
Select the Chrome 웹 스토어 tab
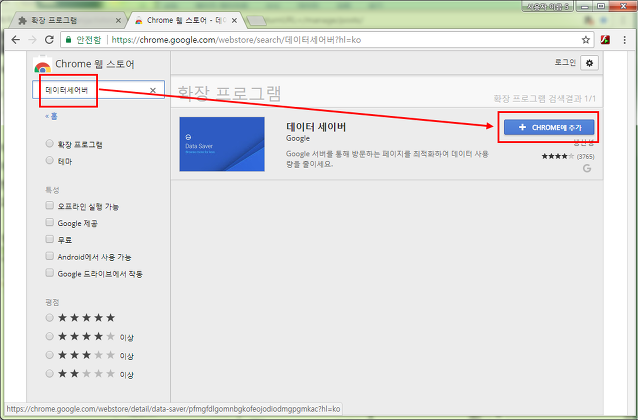tap(186, 20)
